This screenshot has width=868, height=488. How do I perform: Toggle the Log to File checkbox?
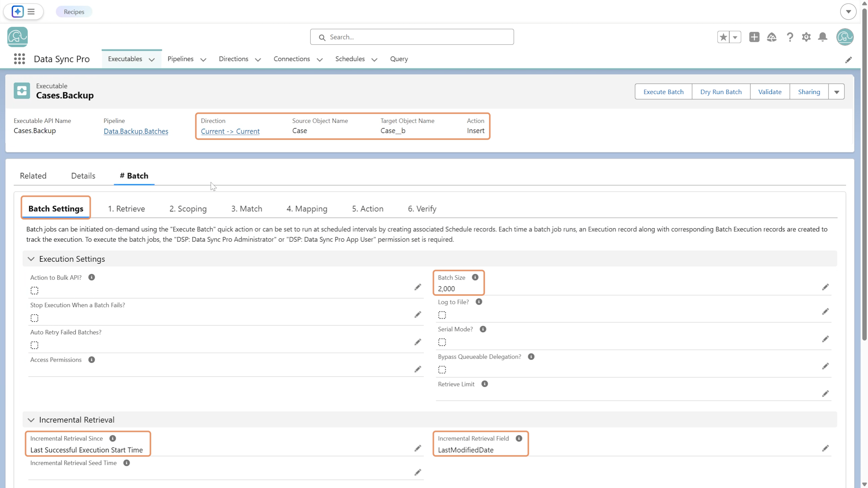pyautogui.click(x=442, y=315)
